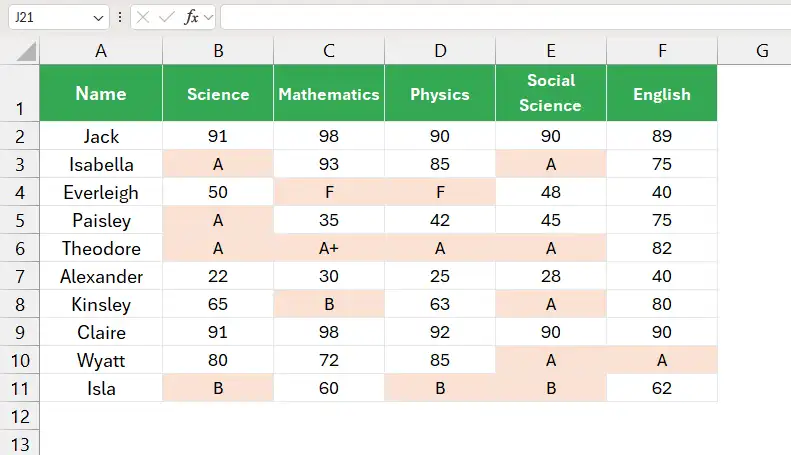This screenshot has width=791, height=455.
Task: Select Isla's Science cell with B
Action: pos(218,388)
